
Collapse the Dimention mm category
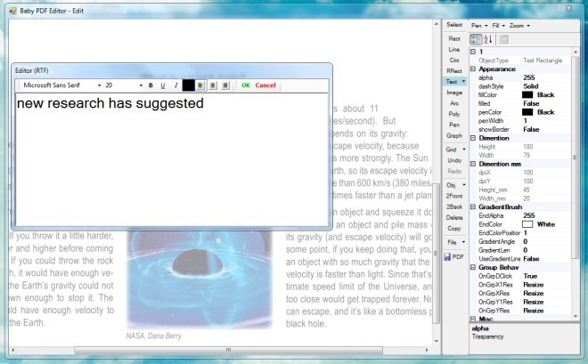[x=473, y=164]
